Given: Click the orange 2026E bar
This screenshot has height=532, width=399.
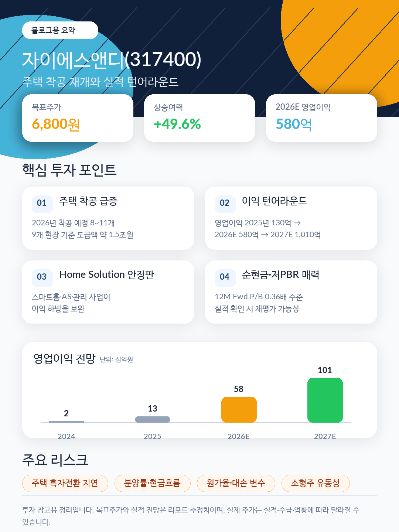Looking at the screenshot, I should pos(239,410).
